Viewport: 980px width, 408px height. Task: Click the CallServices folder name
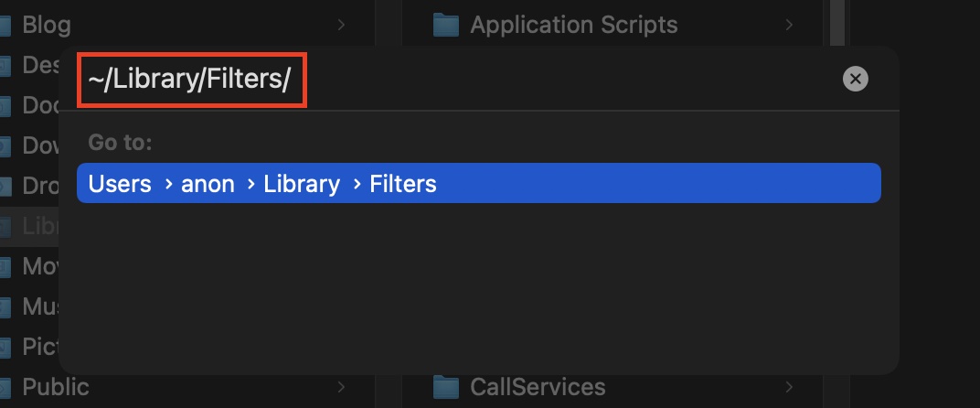point(538,387)
